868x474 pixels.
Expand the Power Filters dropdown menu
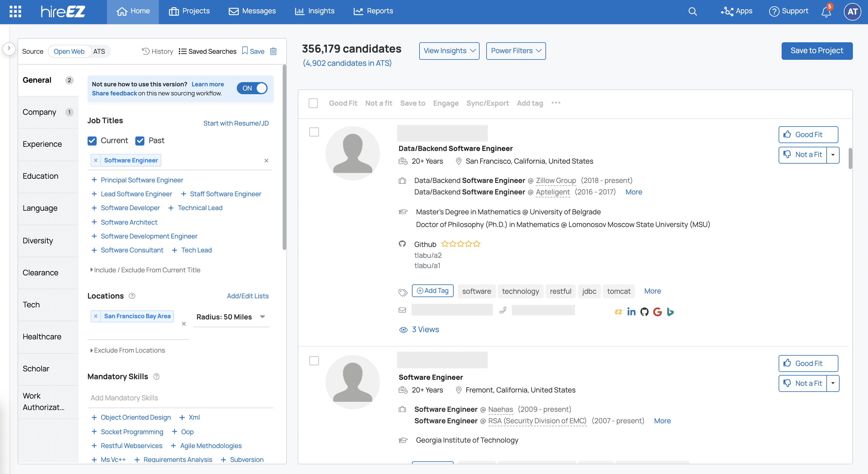[x=516, y=51]
